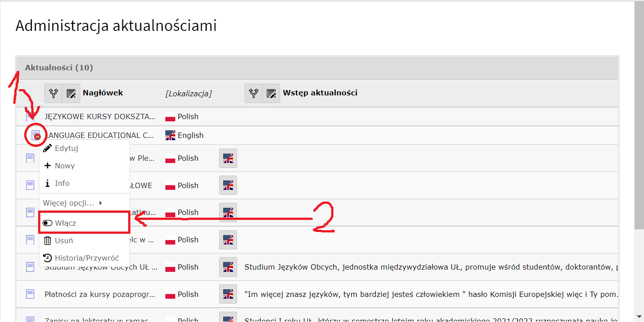Click Usuń to delete the record
Screen dimensions: 644x322
tap(64, 240)
